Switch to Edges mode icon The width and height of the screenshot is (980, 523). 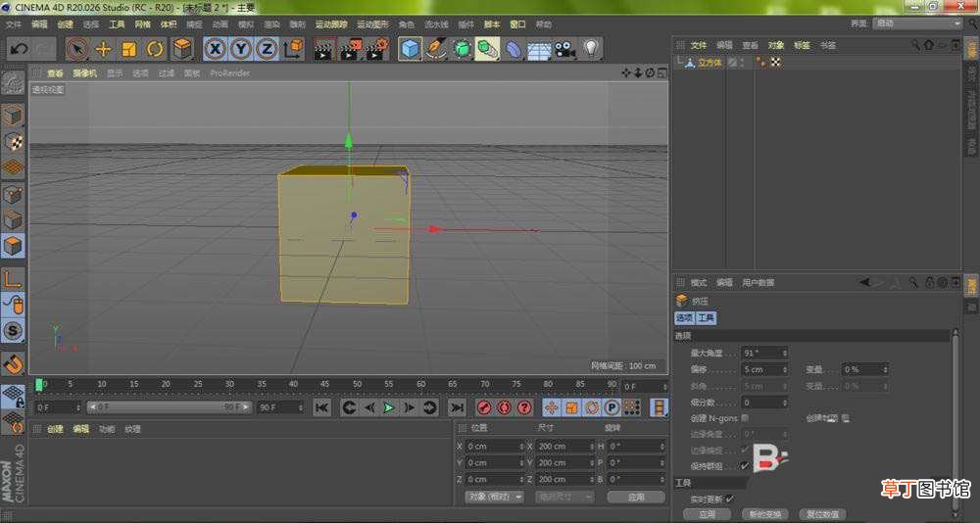tap(13, 220)
